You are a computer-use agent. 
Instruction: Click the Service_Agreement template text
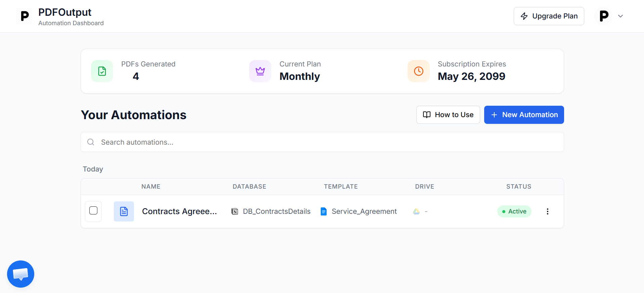tap(364, 211)
